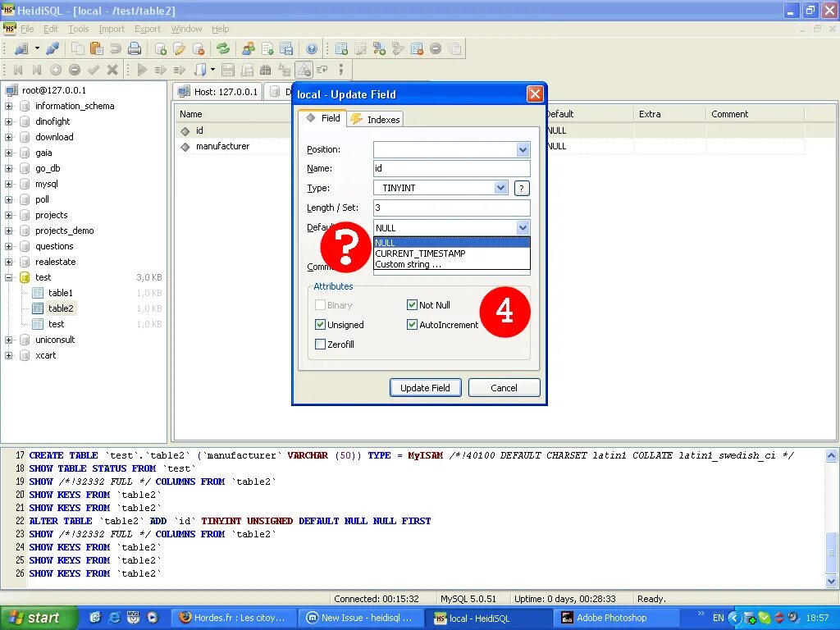Open the Export menu
The width and height of the screenshot is (840, 630).
(x=148, y=29)
